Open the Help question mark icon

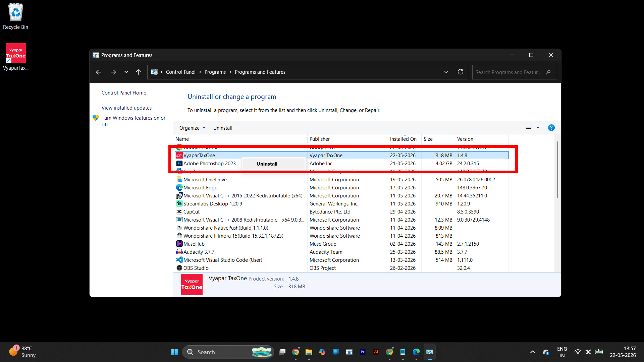coord(551,128)
